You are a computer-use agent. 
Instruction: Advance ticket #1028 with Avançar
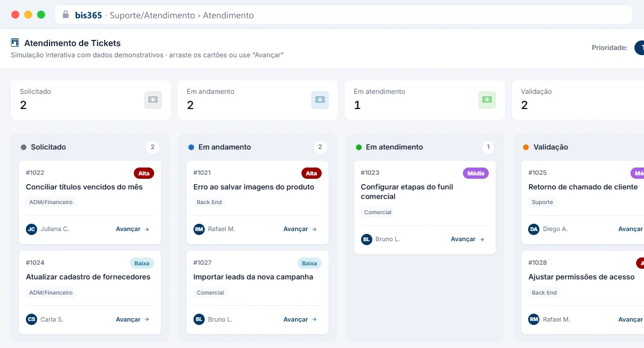[631, 319]
